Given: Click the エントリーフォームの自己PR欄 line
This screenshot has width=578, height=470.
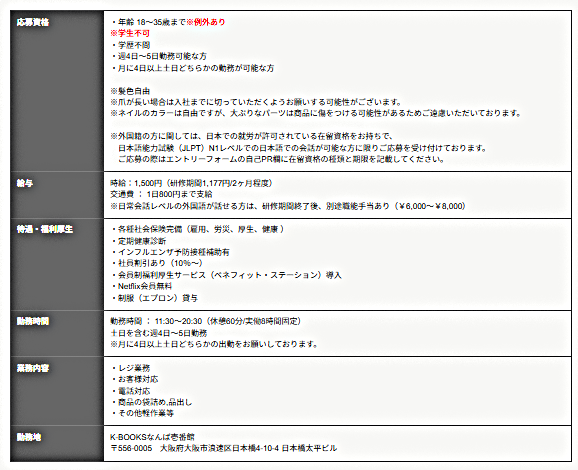Looking at the screenshot, I should (281, 159).
